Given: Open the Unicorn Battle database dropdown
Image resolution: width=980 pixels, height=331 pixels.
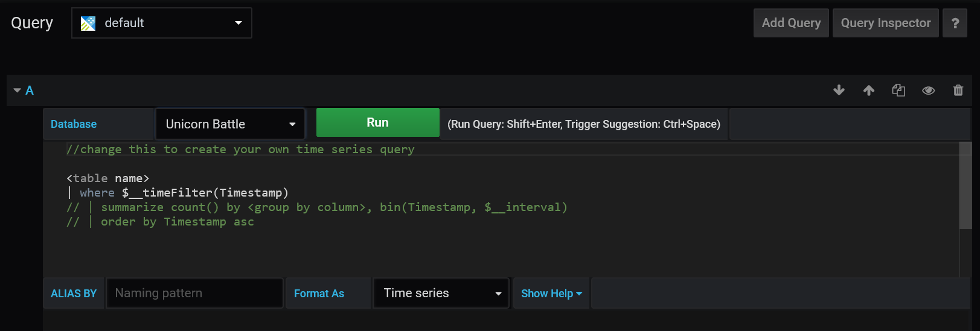Looking at the screenshot, I should coord(230,124).
